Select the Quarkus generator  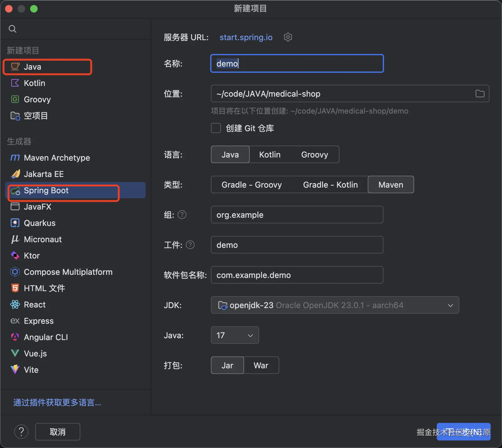point(75,223)
